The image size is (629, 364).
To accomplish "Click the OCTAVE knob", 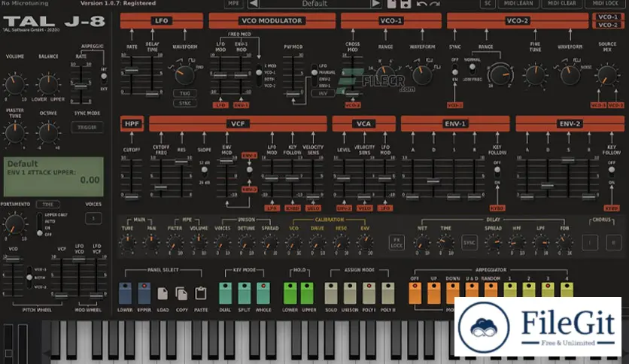I will [48, 133].
